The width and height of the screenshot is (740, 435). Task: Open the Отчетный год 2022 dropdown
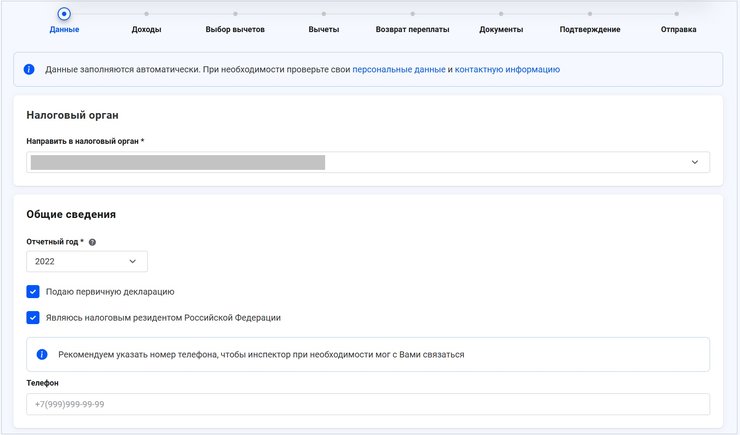(x=87, y=261)
